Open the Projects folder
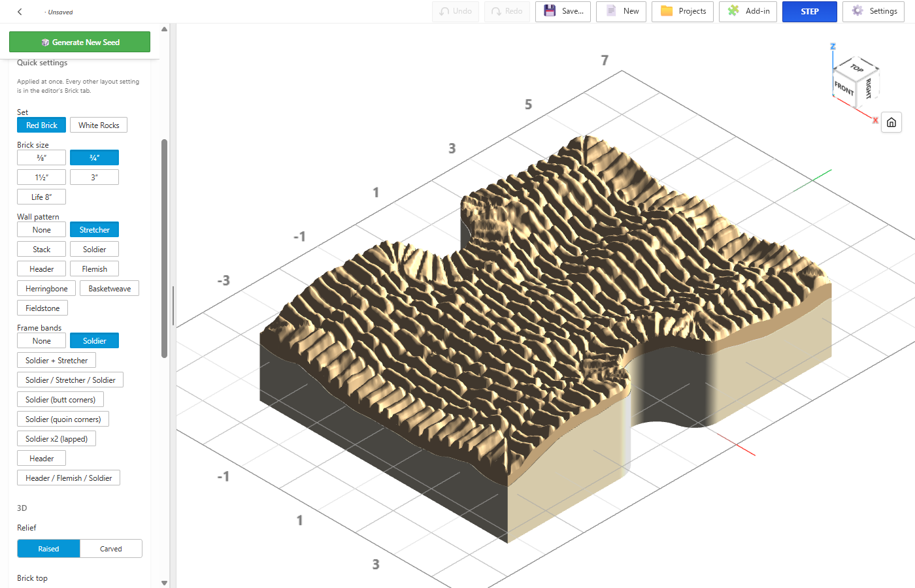This screenshot has height=588, width=915. click(x=682, y=12)
